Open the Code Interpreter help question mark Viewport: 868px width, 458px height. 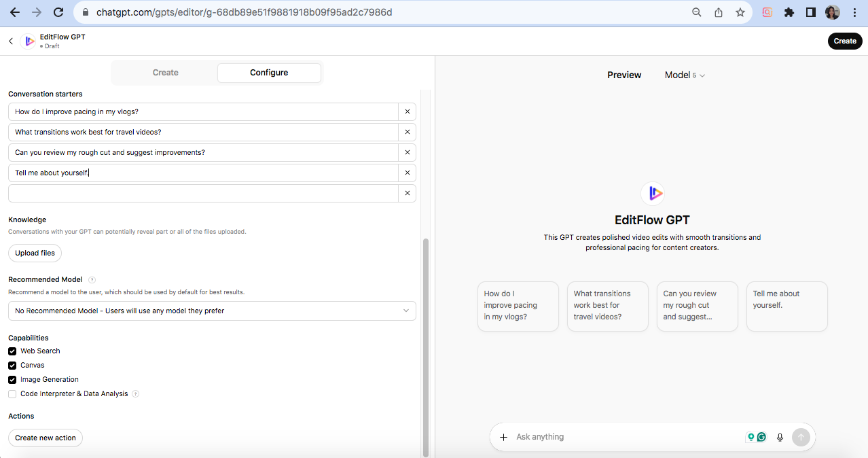135,393
